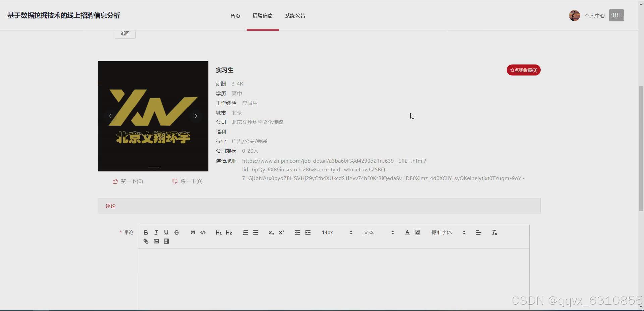644x311 pixels.
Task: Click industry value 广告/公关/会展
Action: tap(249, 141)
